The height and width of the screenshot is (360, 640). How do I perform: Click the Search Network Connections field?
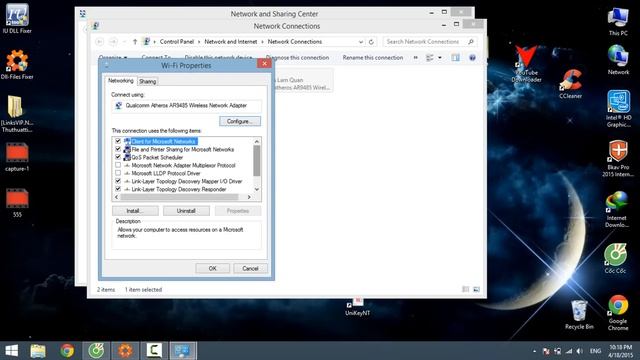click(x=430, y=42)
